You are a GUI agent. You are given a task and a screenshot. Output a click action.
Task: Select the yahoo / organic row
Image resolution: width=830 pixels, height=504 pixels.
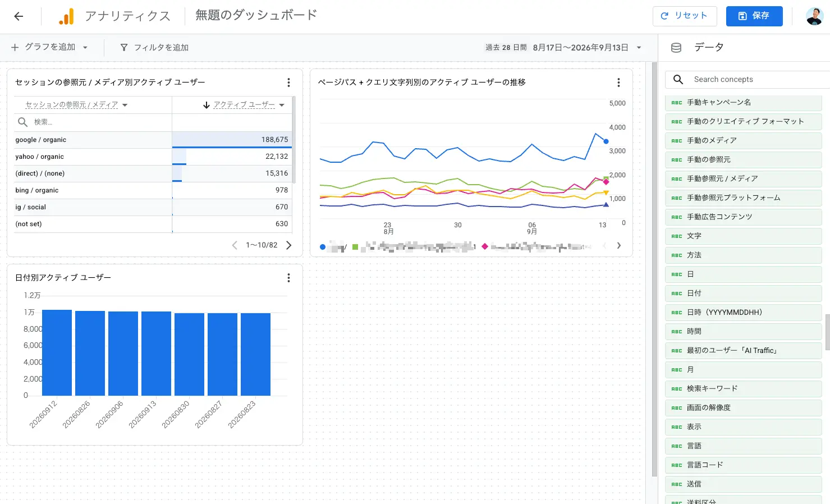pyautogui.click(x=153, y=157)
